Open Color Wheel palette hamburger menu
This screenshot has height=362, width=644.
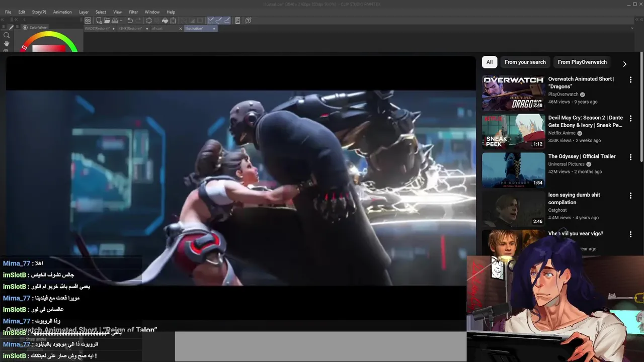(x=17, y=26)
